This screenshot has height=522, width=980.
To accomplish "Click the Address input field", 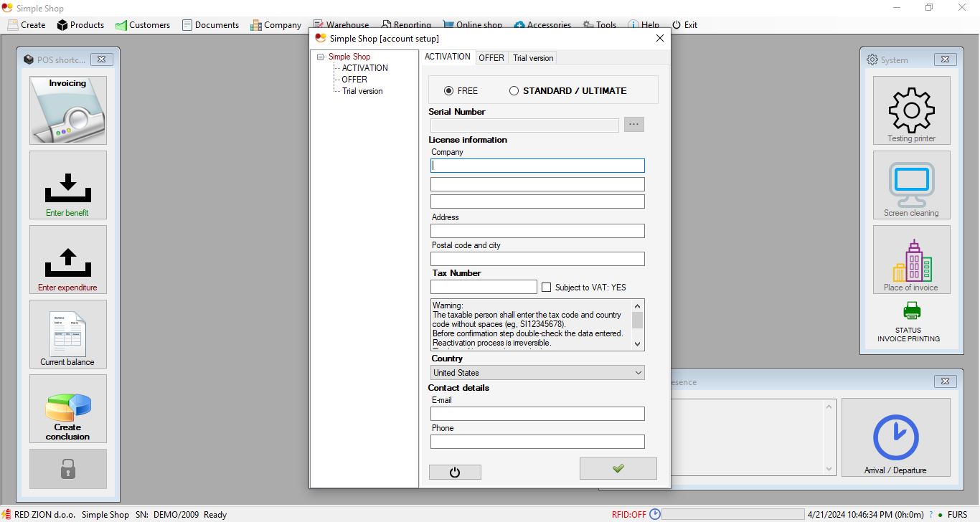I will click(x=537, y=231).
